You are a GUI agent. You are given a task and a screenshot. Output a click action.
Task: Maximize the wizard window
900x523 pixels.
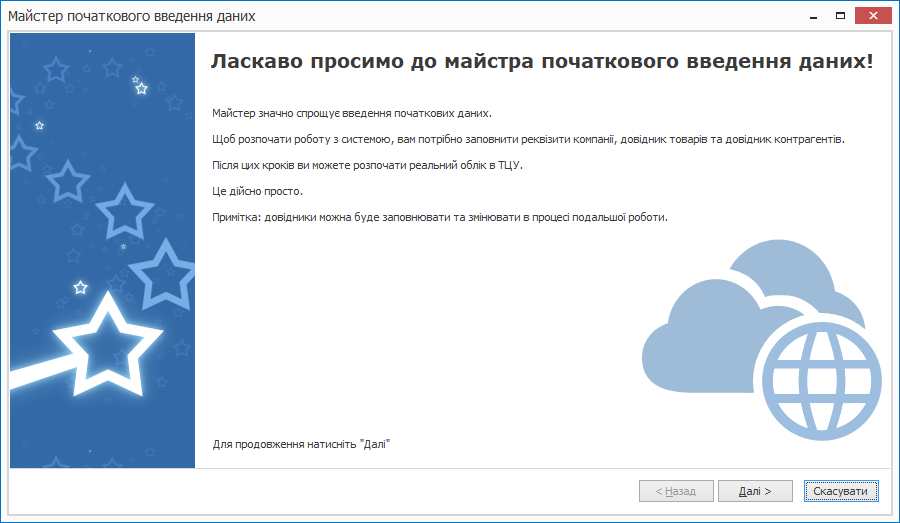[x=840, y=15]
